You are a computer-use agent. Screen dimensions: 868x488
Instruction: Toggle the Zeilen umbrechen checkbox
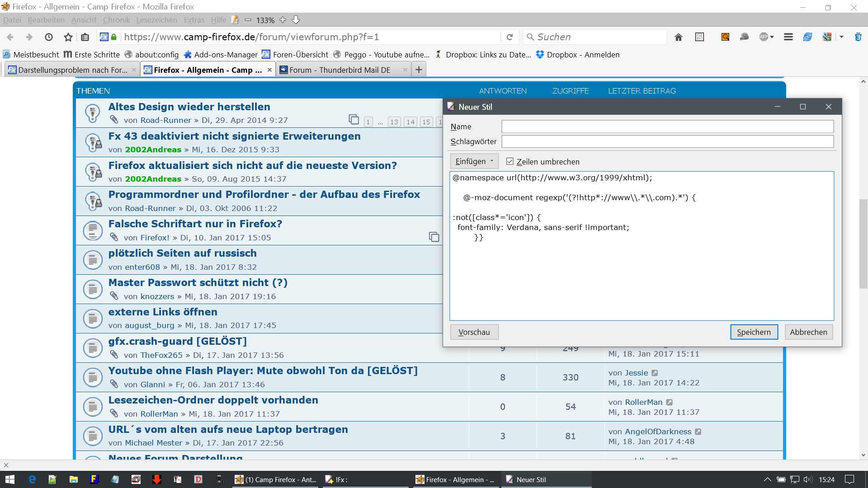[510, 161]
